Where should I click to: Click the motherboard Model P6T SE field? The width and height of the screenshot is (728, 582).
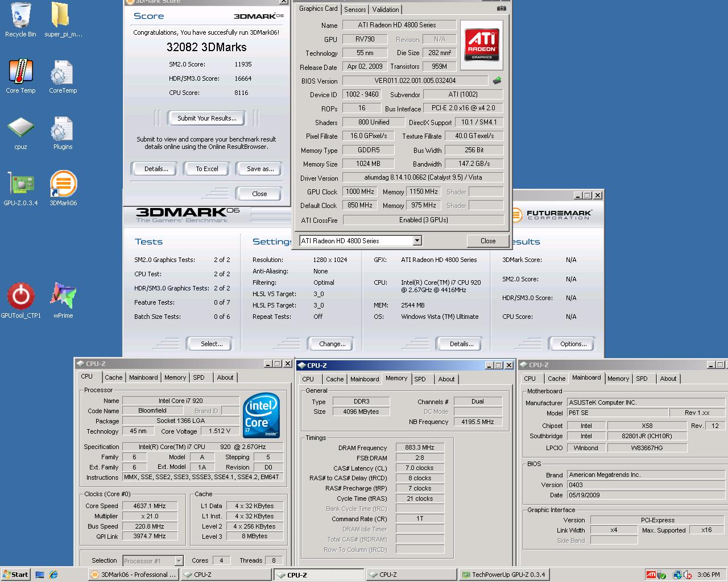point(617,413)
